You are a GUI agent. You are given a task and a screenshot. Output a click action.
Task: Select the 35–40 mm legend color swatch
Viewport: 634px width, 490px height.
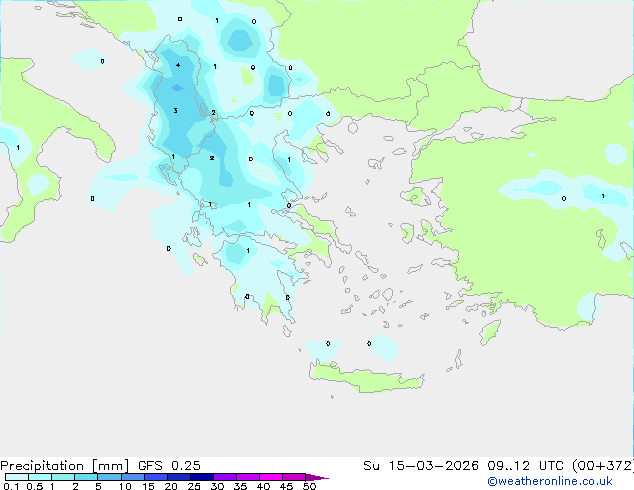point(248,477)
